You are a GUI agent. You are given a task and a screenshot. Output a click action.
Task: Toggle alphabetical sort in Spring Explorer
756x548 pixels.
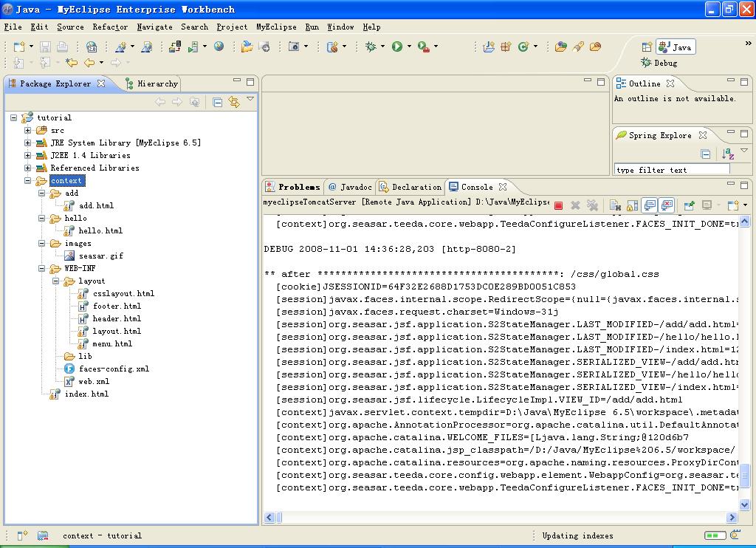click(x=727, y=154)
